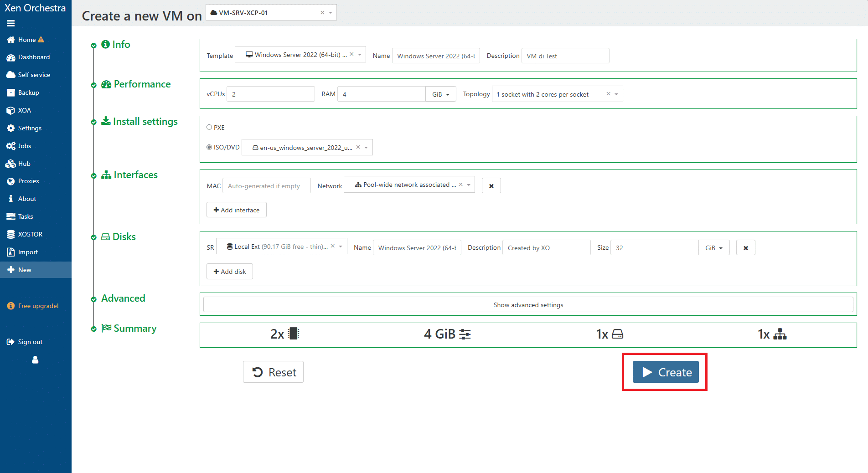Remove the disk row
The width and height of the screenshot is (868, 473).
pyautogui.click(x=746, y=248)
